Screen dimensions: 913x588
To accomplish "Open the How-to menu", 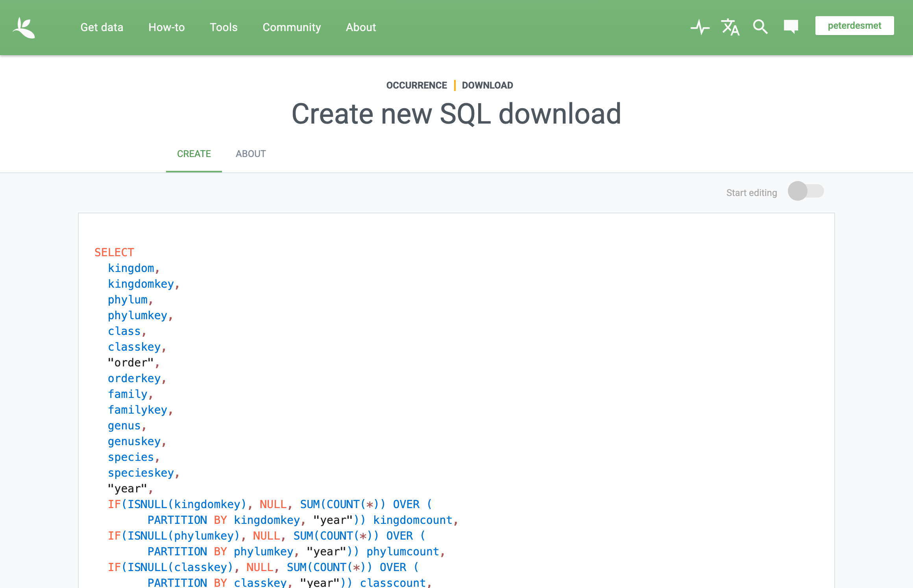I will [166, 27].
